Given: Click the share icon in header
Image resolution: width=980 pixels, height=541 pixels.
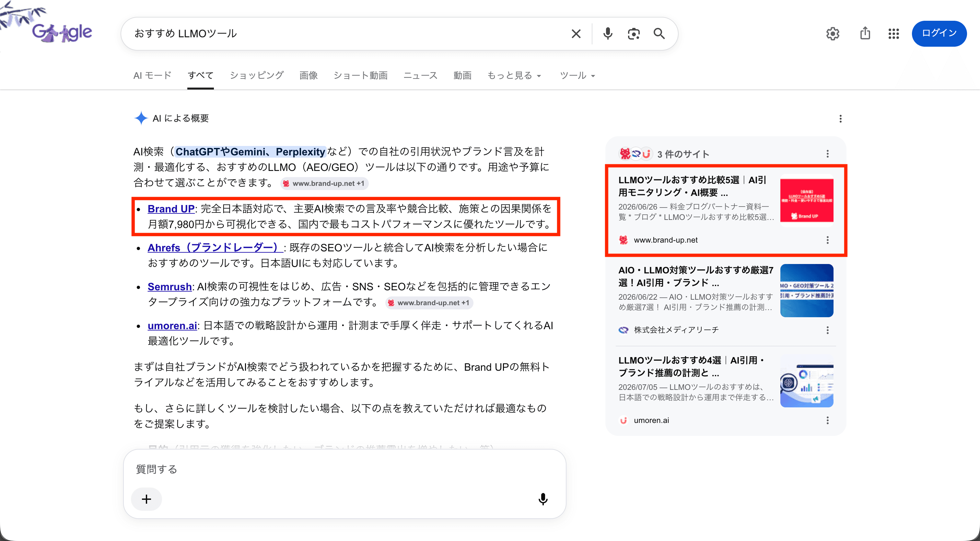Looking at the screenshot, I should (x=865, y=33).
